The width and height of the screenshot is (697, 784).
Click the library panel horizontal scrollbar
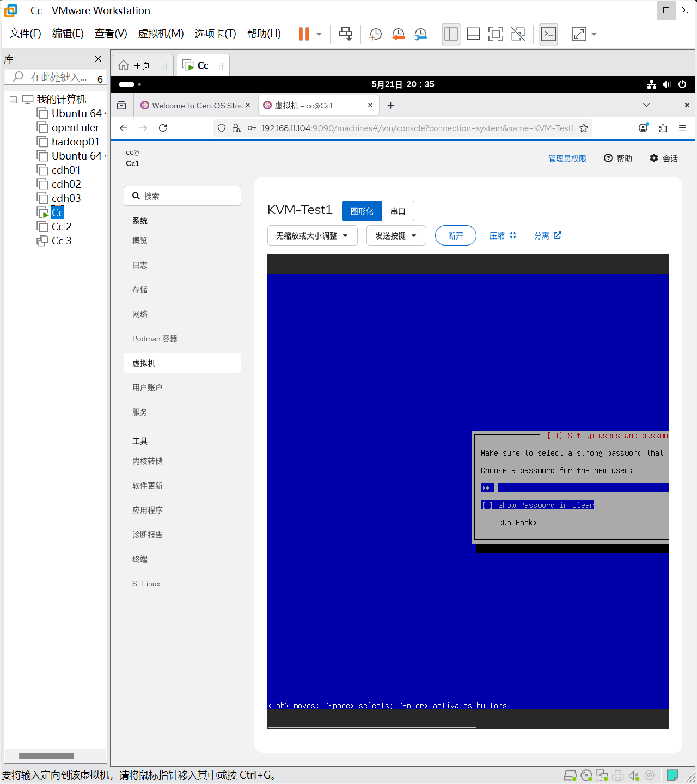click(46, 756)
